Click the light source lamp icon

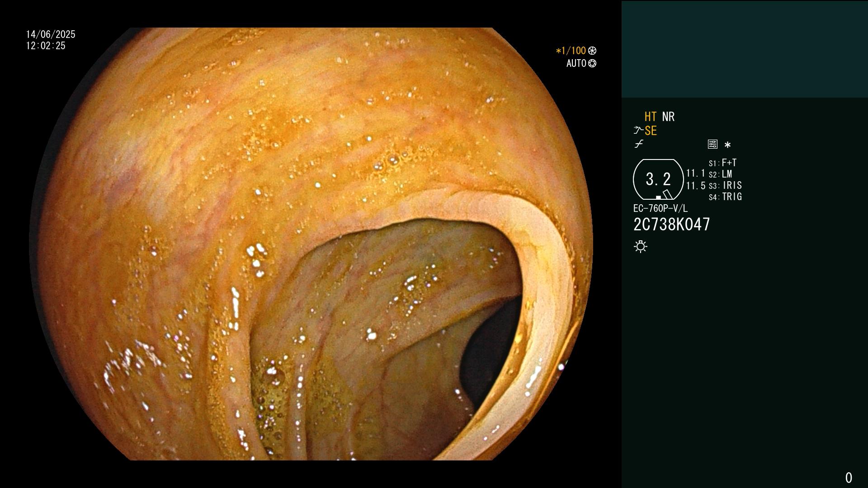[x=641, y=247]
